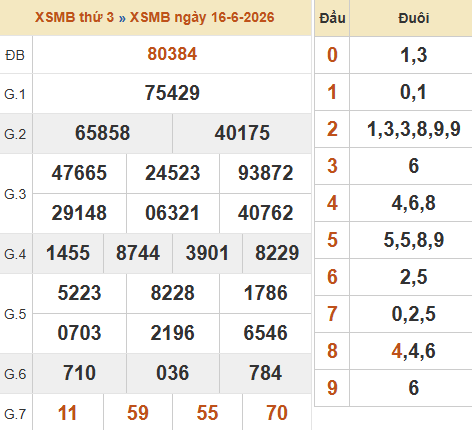Select G.7 number 70

point(277,413)
